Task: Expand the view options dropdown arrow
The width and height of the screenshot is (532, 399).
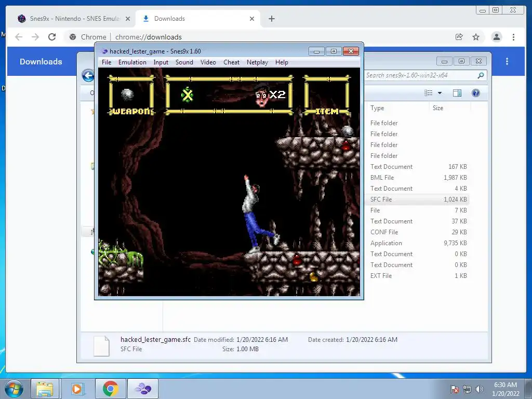Action: tap(440, 93)
